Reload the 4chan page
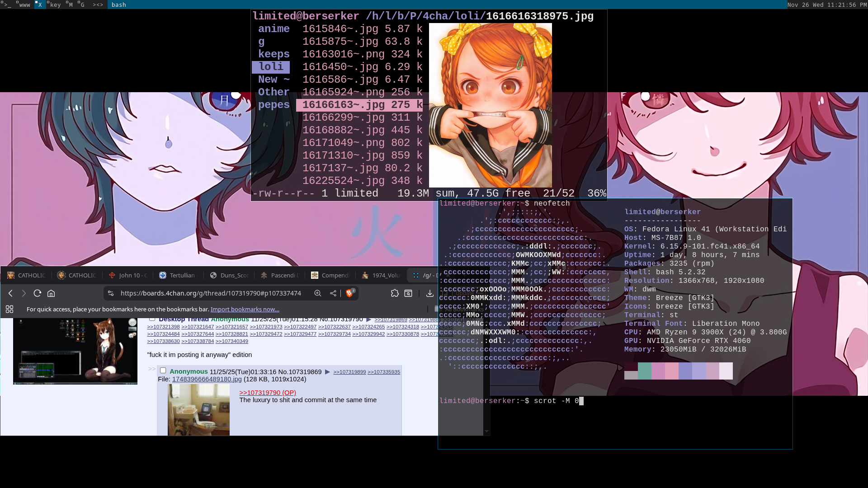Image resolution: width=868 pixels, height=488 pixels. tap(38, 293)
